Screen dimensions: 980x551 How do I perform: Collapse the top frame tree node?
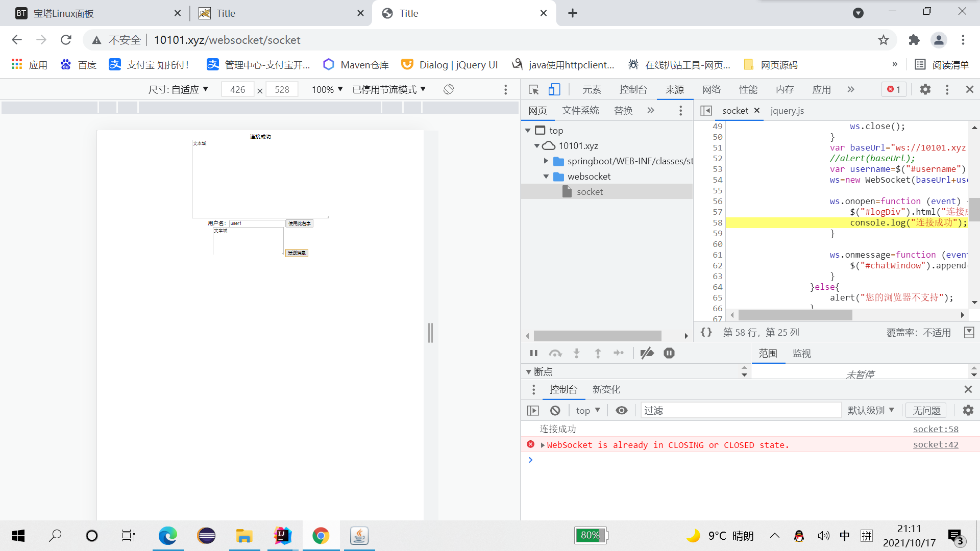point(528,131)
